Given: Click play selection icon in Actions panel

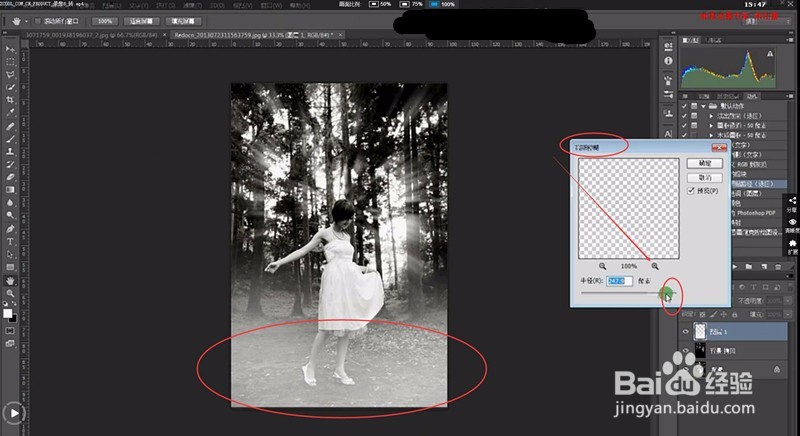Looking at the screenshot, I should tap(735, 266).
